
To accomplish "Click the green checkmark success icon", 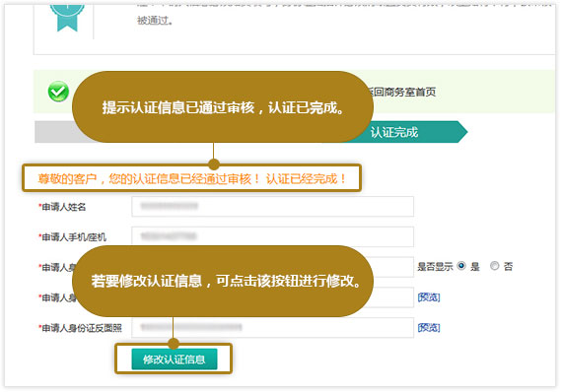I will point(58,92).
